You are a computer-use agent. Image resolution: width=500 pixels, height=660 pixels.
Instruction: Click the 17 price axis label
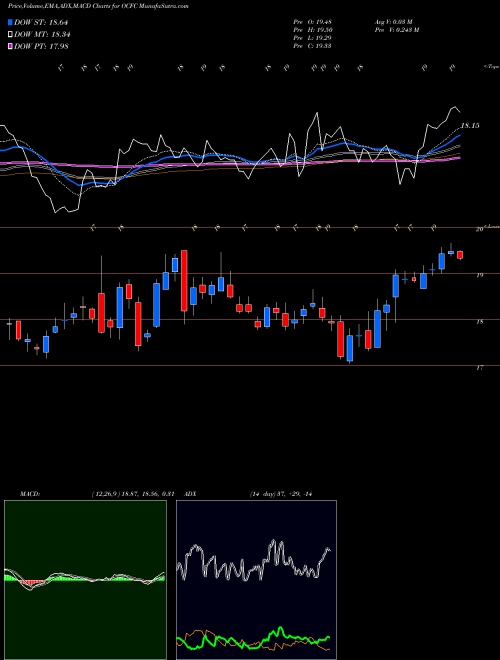point(479,367)
